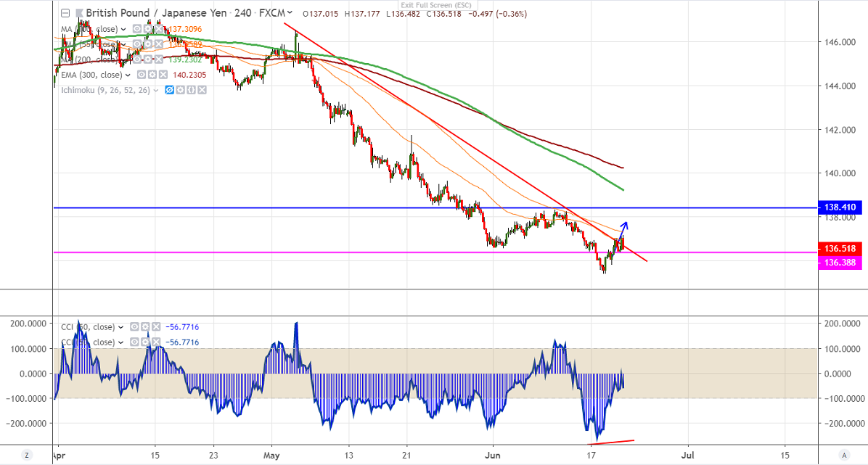Screen dimensions: 868x465
Task: Delete the MA 55 indicator
Action: 159,44
